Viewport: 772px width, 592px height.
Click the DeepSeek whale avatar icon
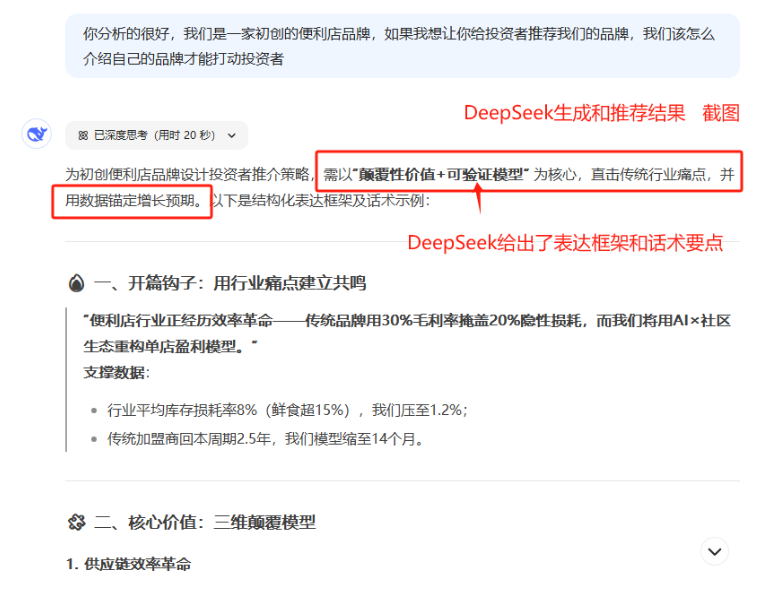37,134
